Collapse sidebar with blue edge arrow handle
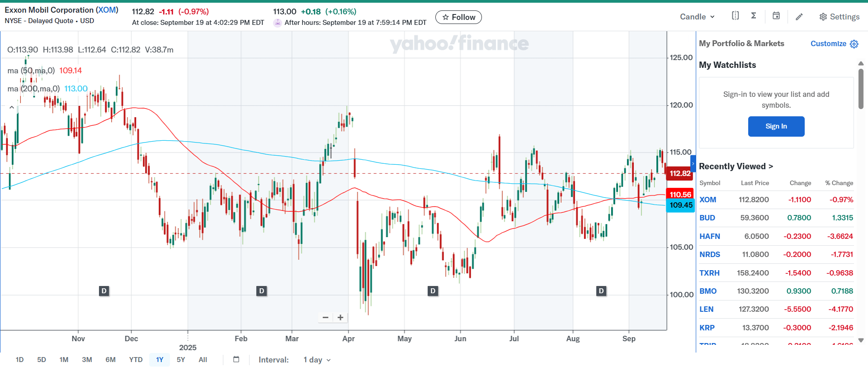 693,163
